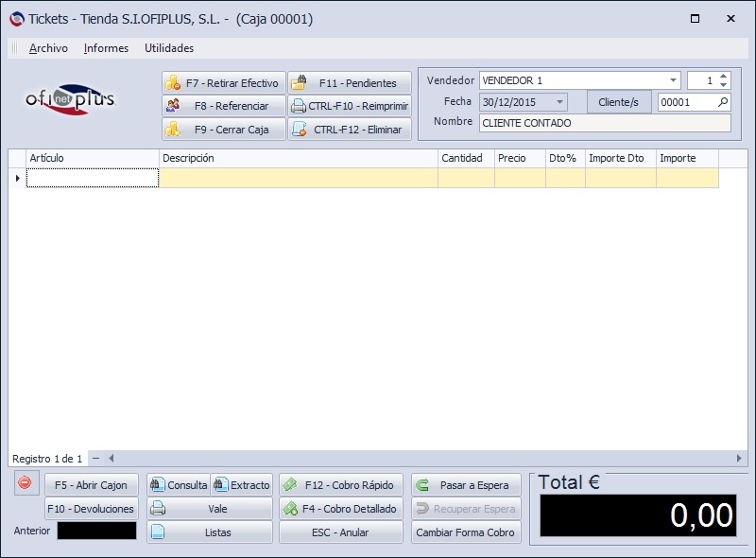Maximize the Tickets window
756x558 pixels.
pos(695,18)
